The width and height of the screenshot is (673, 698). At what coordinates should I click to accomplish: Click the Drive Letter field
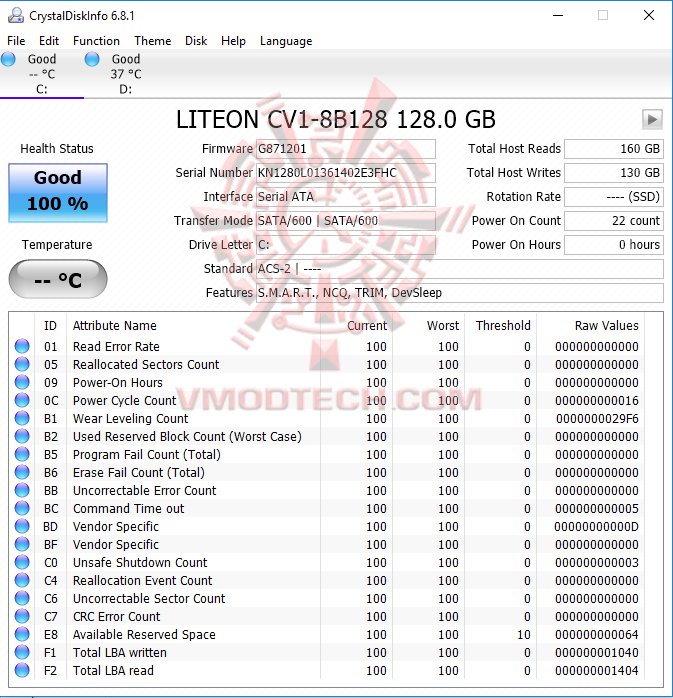pos(346,245)
